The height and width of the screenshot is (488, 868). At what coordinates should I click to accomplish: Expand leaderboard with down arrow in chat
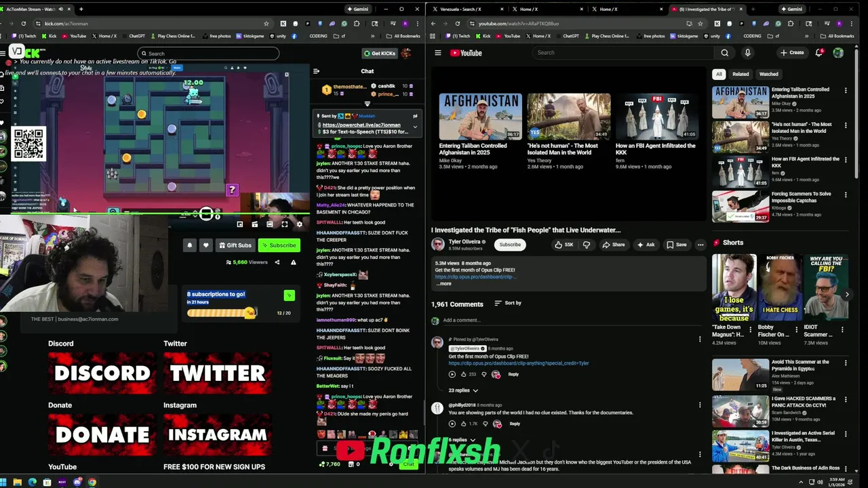tap(367, 104)
